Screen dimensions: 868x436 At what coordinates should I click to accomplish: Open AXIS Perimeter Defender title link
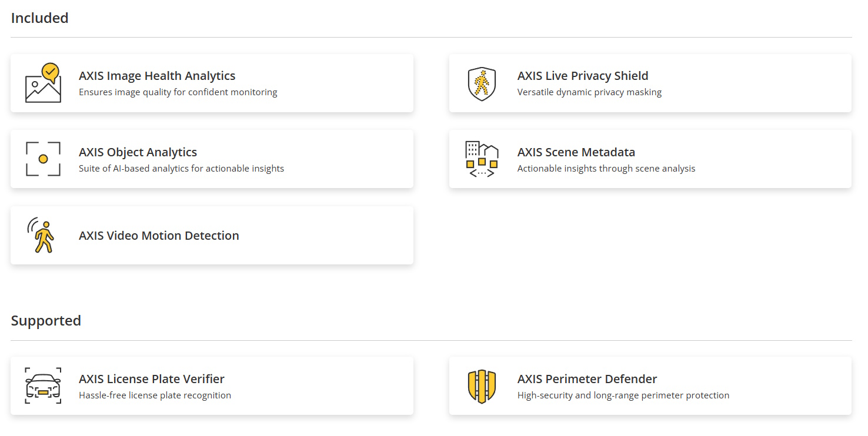click(587, 379)
